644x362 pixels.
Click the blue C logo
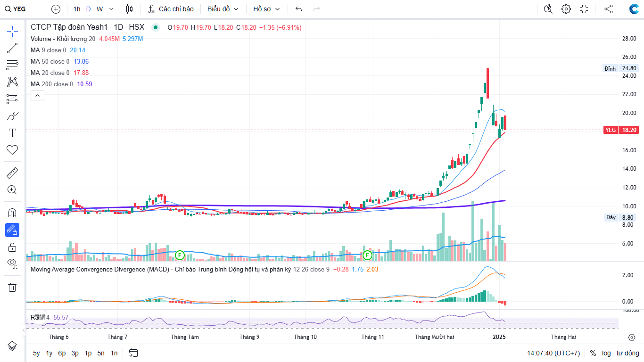point(634,9)
